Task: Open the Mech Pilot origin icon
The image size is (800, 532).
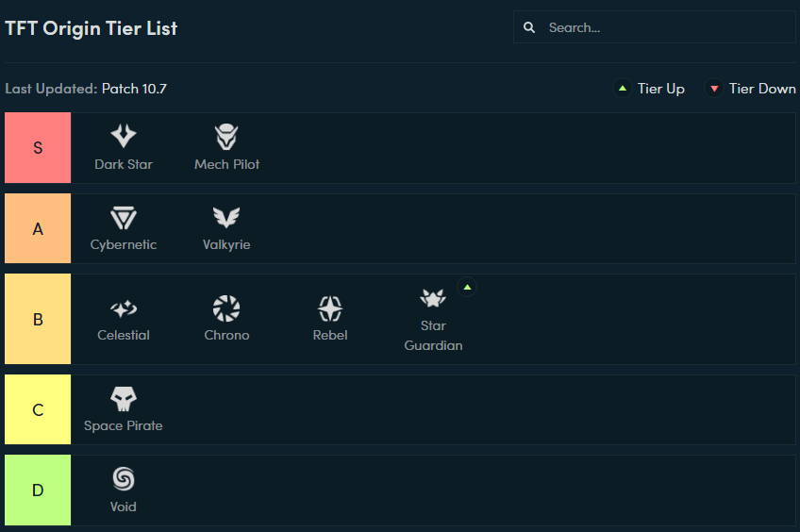Action: [x=226, y=137]
